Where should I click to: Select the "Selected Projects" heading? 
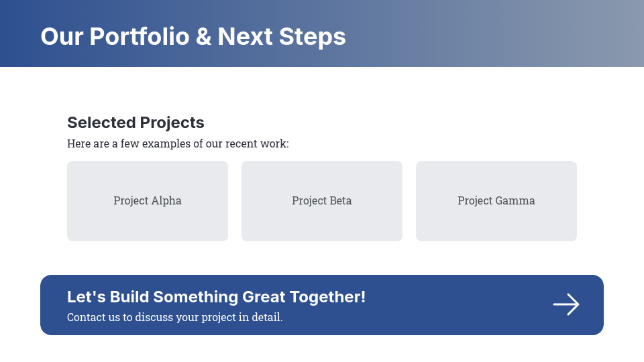136,123
